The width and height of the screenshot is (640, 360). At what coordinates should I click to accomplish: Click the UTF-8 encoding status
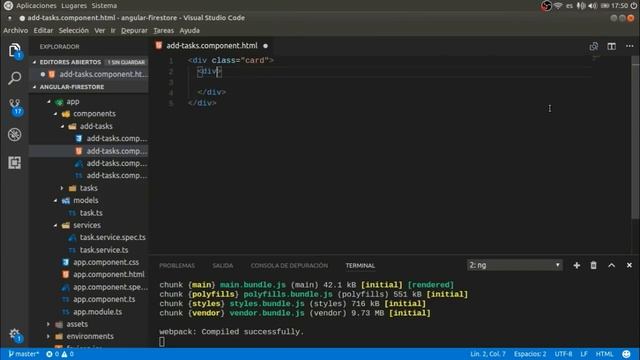(x=563, y=354)
